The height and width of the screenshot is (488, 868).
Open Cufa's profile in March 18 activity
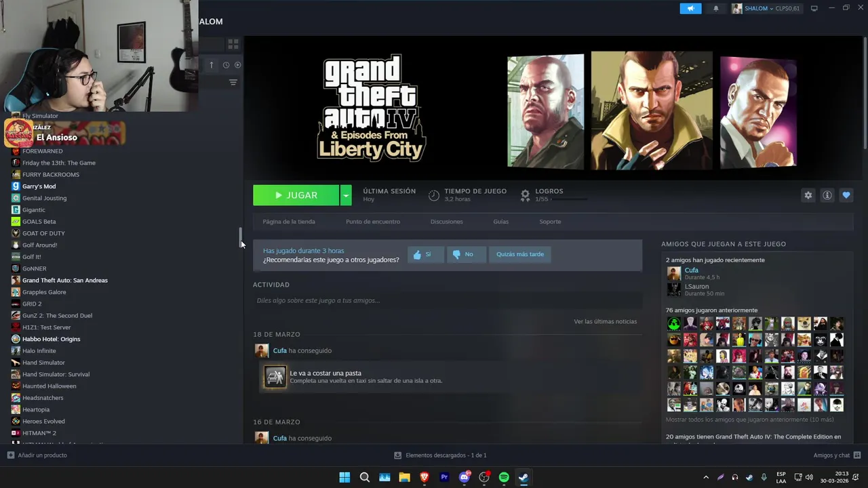click(x=279, y=350)
